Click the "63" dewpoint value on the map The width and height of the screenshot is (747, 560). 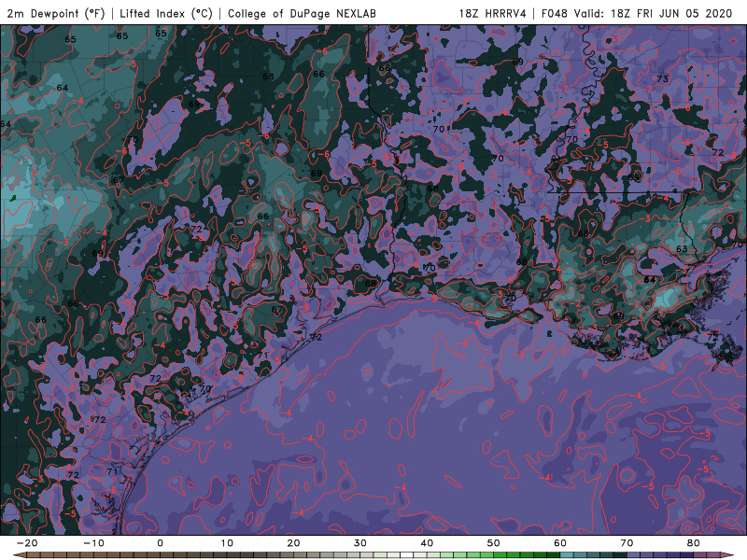pos(682,248)
